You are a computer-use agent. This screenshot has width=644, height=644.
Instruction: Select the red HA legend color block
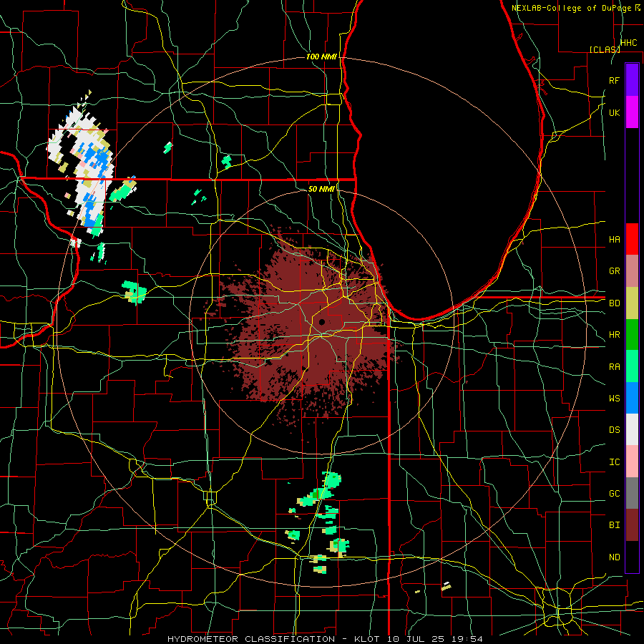pos(632,239)
